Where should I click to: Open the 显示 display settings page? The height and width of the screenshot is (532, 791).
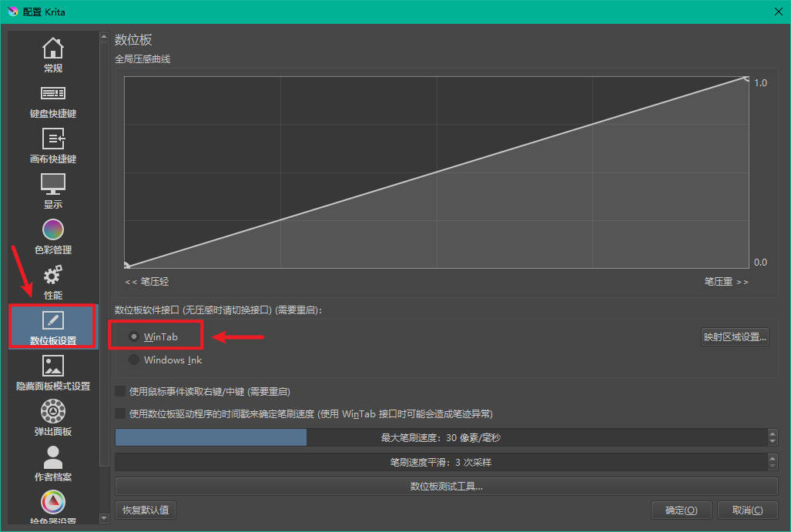[53, 192]
